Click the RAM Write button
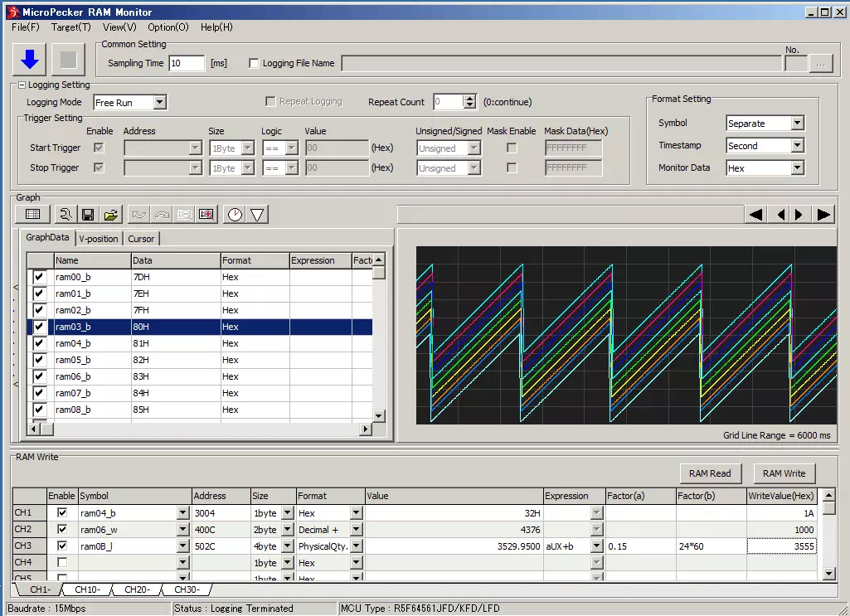This screenshot has height=616, width=850. point(784,473)
